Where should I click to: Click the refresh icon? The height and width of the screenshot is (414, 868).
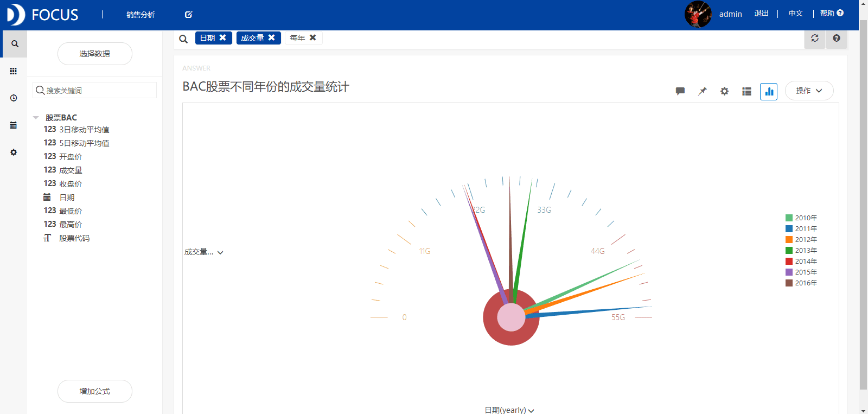click(815, 38)
